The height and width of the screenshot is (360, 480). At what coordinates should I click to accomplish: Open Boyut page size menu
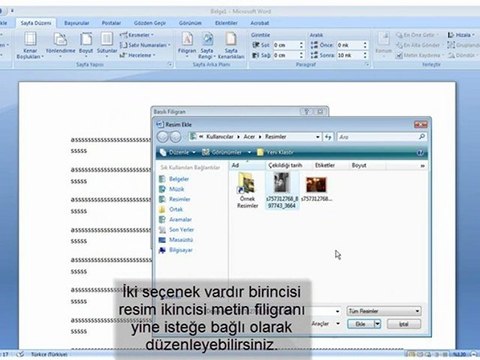(86, 44)
